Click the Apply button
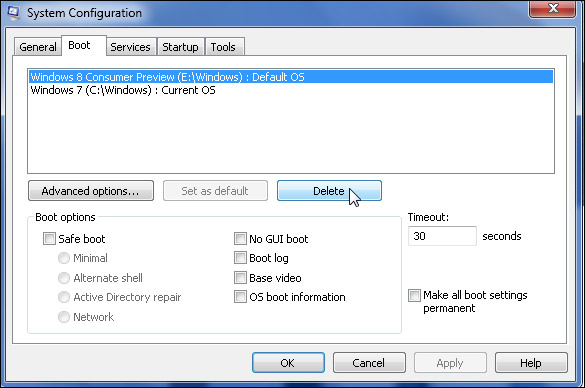 point(450,363)
